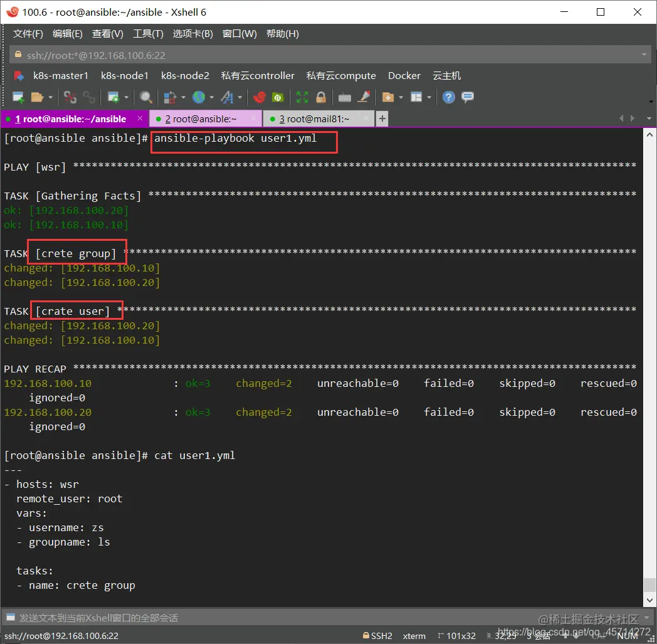Screen dimensions: 657x644
Task: Click the k8s-node2 quick button
Action: click(x=185, y=76)
